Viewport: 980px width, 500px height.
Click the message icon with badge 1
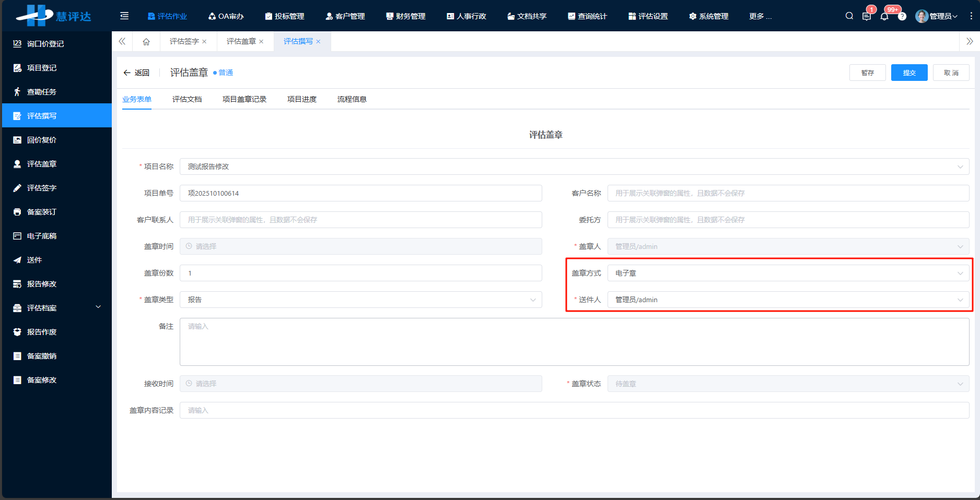[867, 16]
